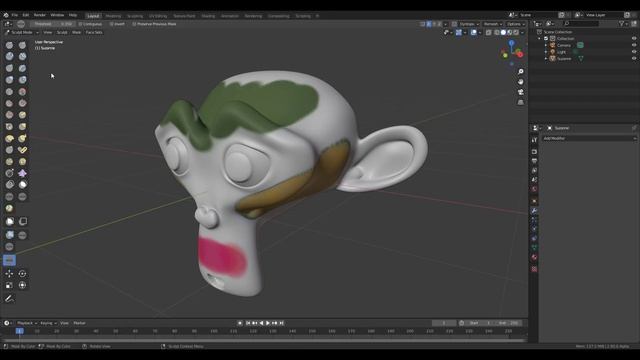Enable Preserve Previous Mask checkbox
The height and width of the screenshot is (360, 640).
pyautogui.click(x=134, y=24)
